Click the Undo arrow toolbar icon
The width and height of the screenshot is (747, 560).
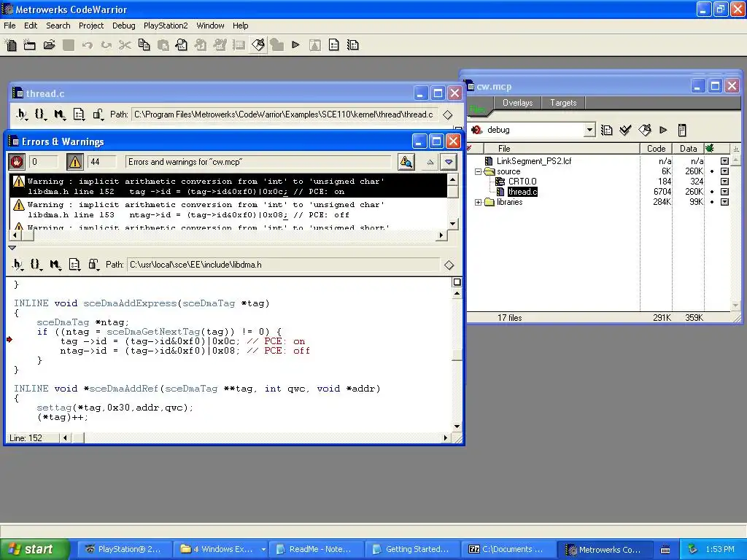(x=87, y=45)
